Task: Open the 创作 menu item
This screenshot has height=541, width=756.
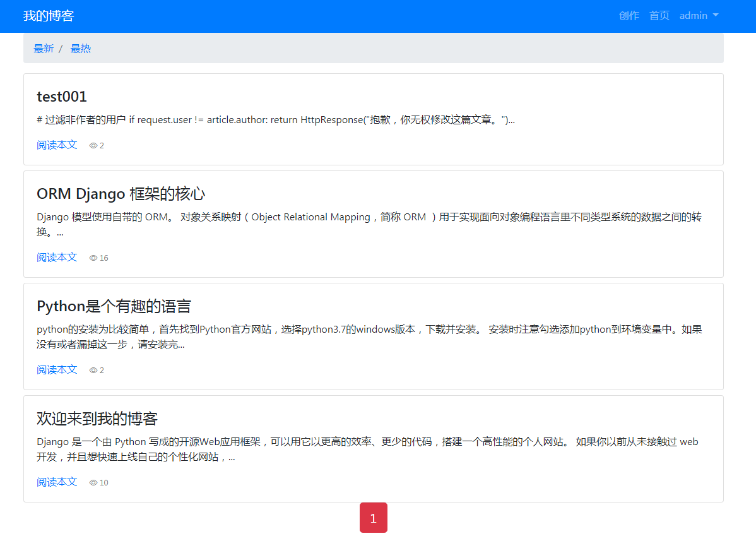Action: (629, 16)
